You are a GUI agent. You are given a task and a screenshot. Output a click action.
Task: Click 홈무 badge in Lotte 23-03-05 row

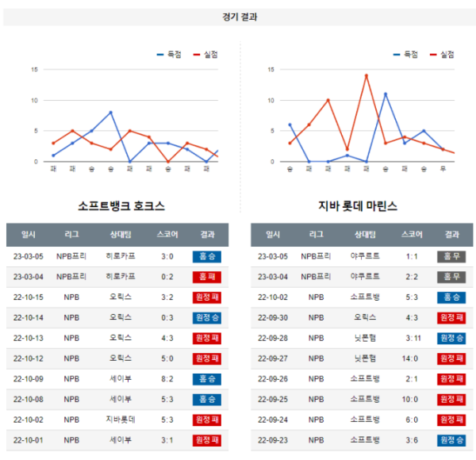tap(451, 257)
